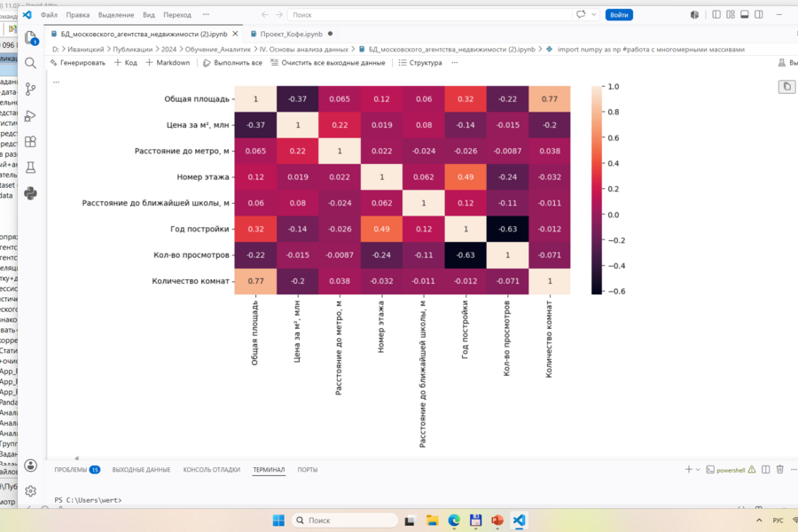Screen dimensions: 798x532
Task: Click the hexagon icon left of layout controls
Action: 694,15
